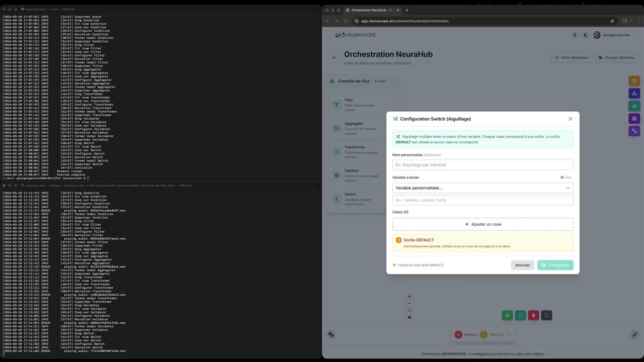Reload the browser page
This screenshot has height=362, width=644.
346,21
